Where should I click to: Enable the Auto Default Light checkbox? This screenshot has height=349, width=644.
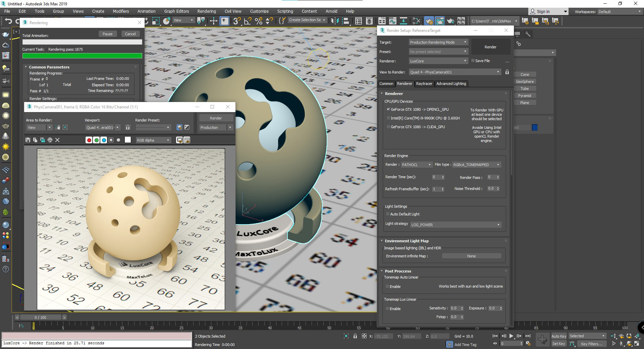pyautogui.click(x=388, y=214)
